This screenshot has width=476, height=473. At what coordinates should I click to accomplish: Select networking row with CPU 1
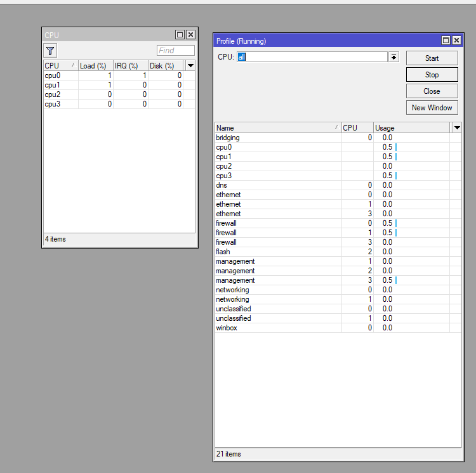click(338, 299)
